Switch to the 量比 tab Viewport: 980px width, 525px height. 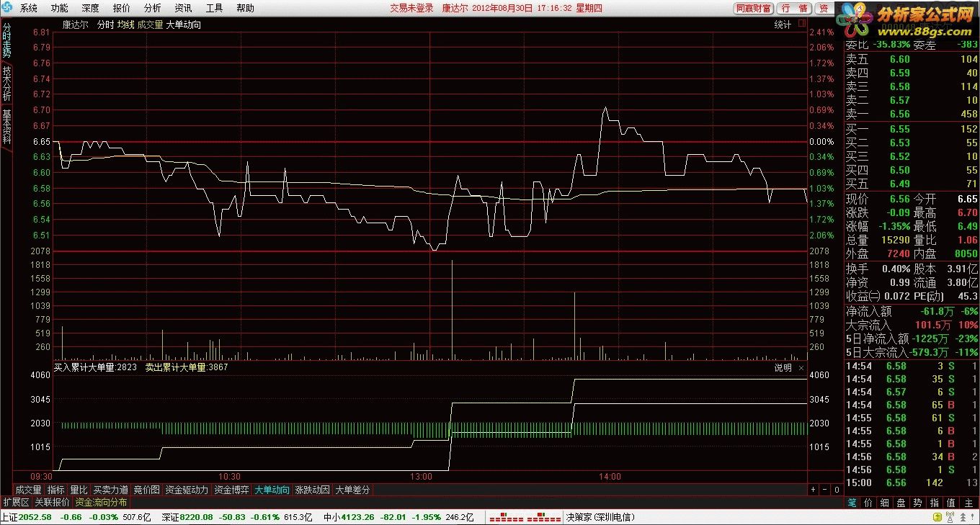pos(79,490)
